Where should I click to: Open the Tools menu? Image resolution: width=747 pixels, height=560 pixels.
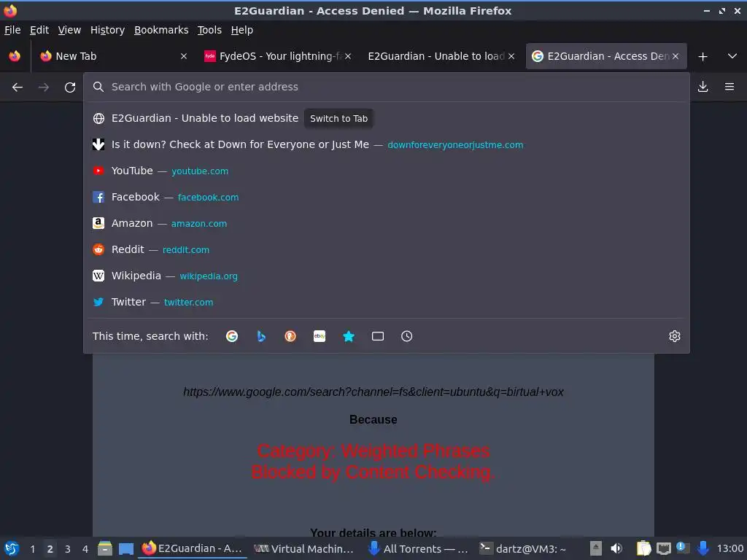pyautogui.click(x=209, y=30)
